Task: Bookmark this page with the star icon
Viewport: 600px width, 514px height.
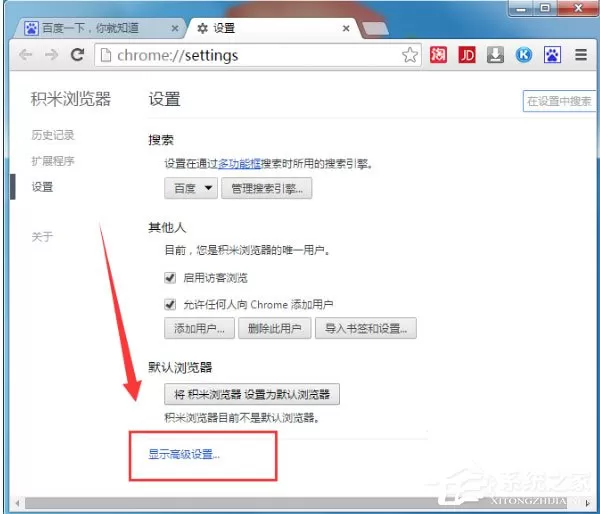Action: tap(410, 55)
